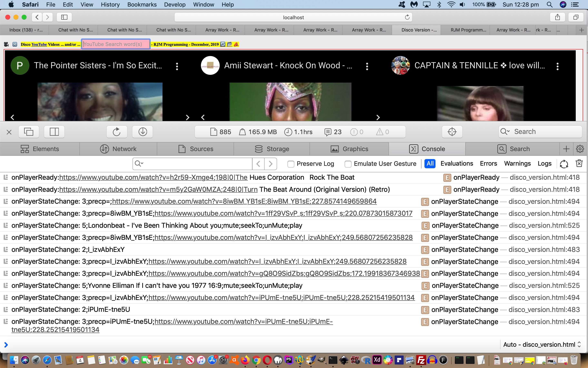The height and width of the screenshot is (368, 588).
Task: Switch to Network inspector tab
Action: 118,149
